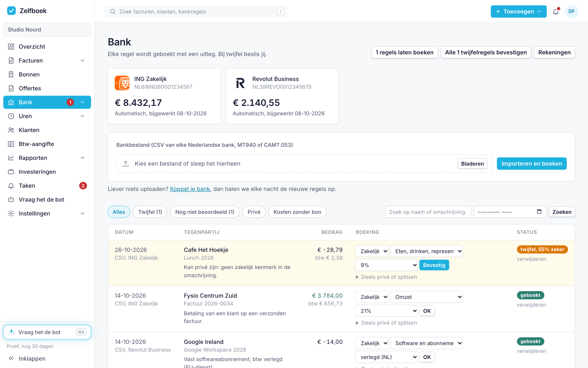Open the verlegd (NL) btw dropdown
Screen dimensions: 588x368
(386, 357)
